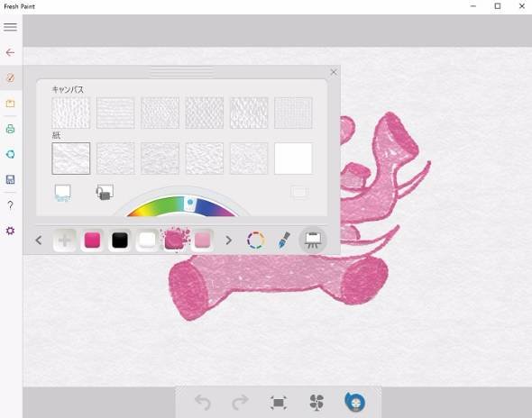Click the green print icon
Image resolution: width=532 pixels, height=418 pixels.
click(x=10, y=129)
